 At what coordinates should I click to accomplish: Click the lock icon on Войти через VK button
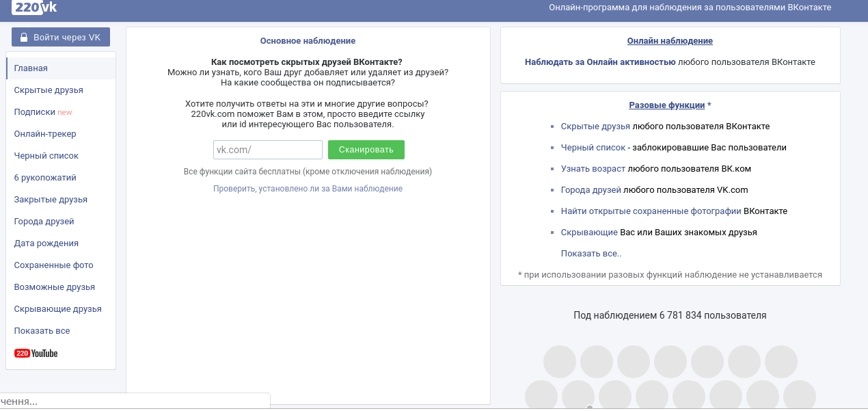(x=24, y=38)
